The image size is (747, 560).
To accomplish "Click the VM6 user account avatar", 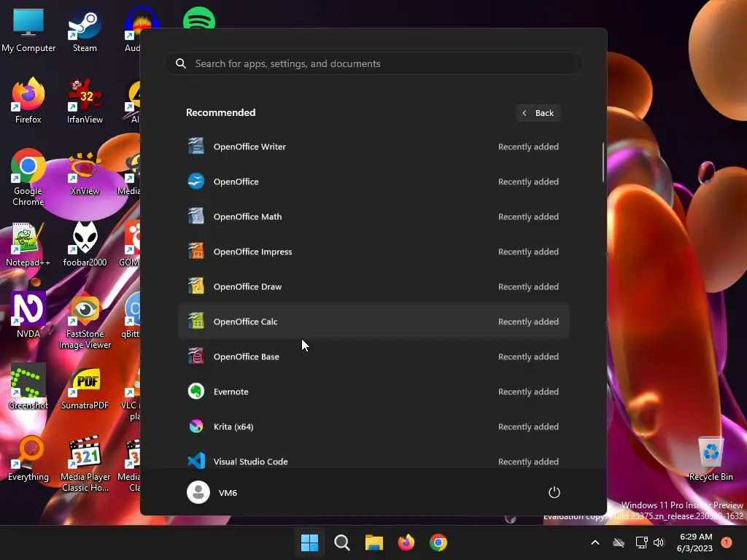I will click(198, 492).
